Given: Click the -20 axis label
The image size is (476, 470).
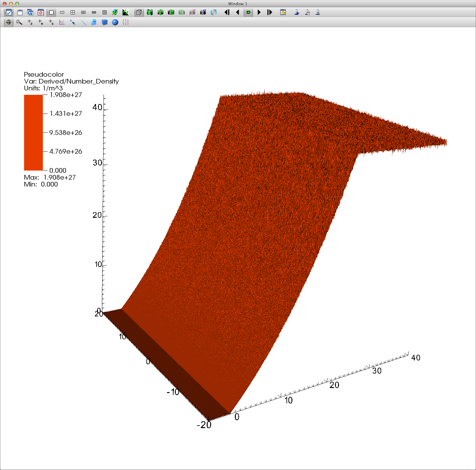Looking at the screenshot, I should [204, 425].
